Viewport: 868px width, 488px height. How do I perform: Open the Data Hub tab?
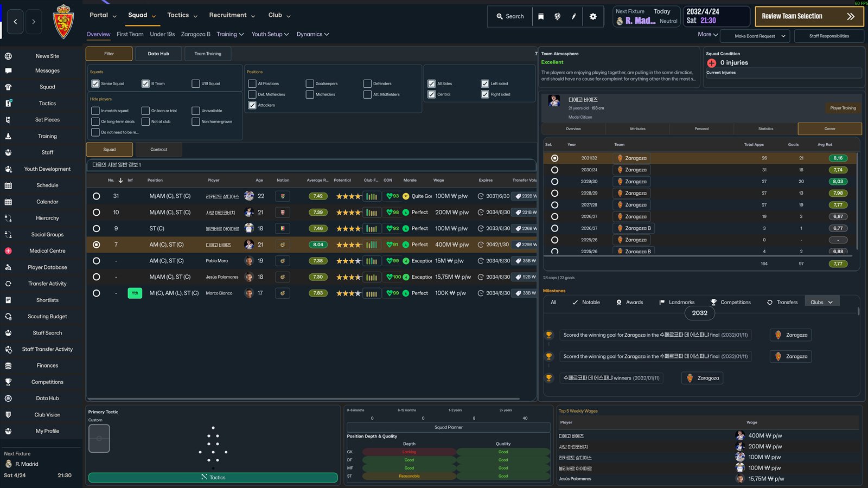click(x=158, y=54)
